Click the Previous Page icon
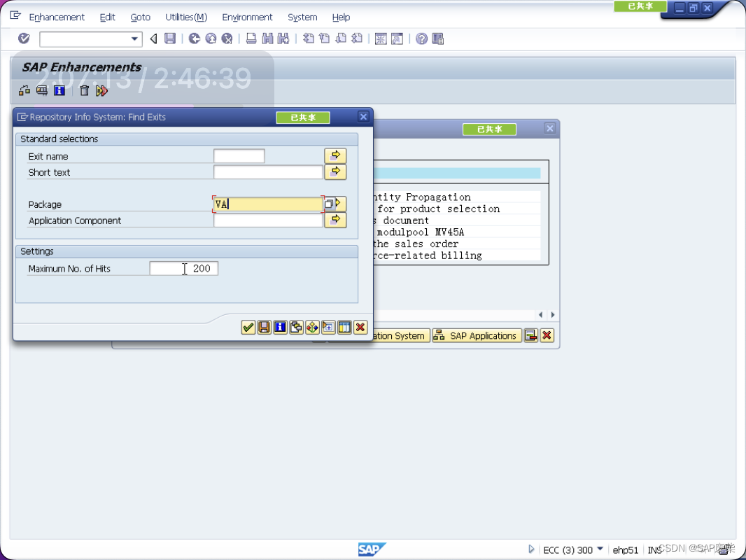This screenshot has height=560, width=746. 325,38
